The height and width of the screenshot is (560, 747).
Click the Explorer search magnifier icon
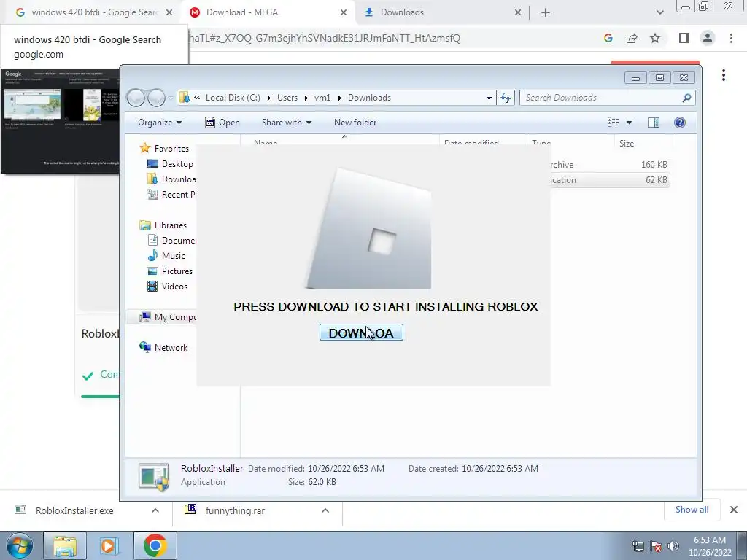(x=686, y=98)
